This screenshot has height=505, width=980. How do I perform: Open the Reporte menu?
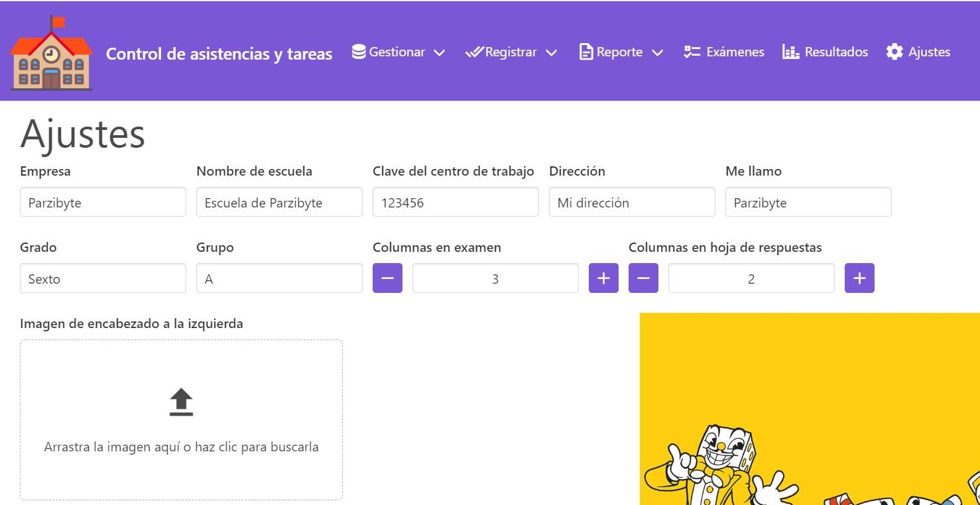(621, 52)
